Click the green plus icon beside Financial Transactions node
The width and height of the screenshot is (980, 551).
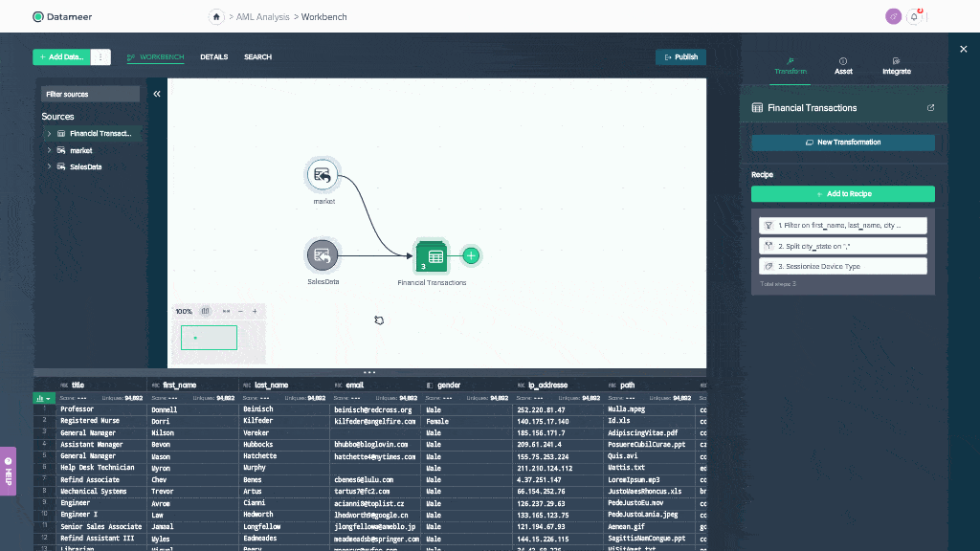click(470, 255)
